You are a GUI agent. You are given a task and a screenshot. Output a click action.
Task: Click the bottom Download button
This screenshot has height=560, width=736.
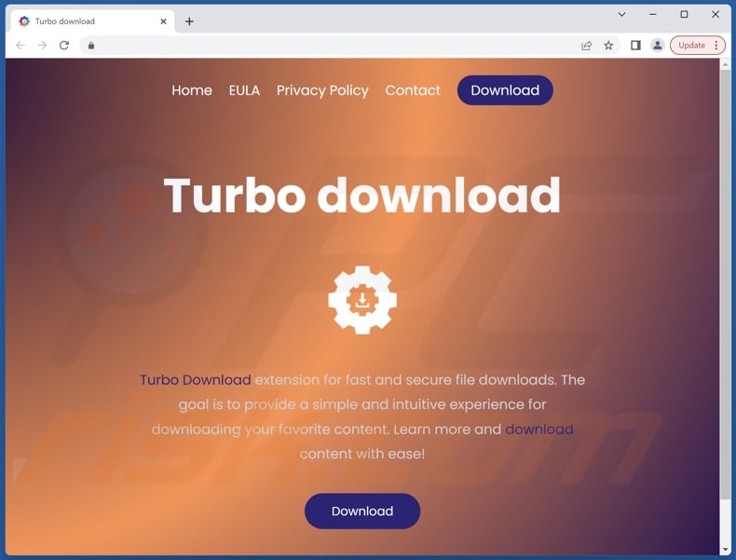[x=362, y=511]
